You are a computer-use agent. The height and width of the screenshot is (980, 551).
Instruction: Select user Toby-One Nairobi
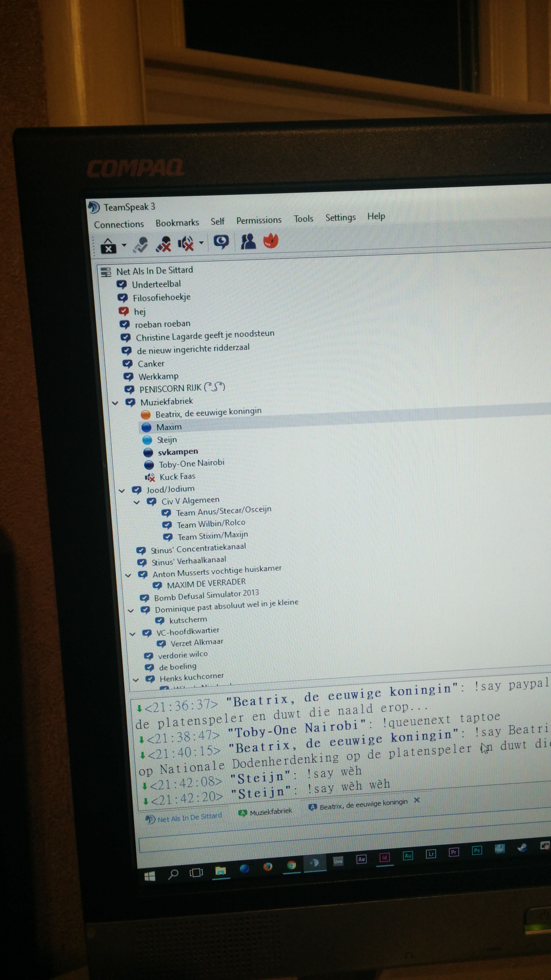(x=191, y=464)
